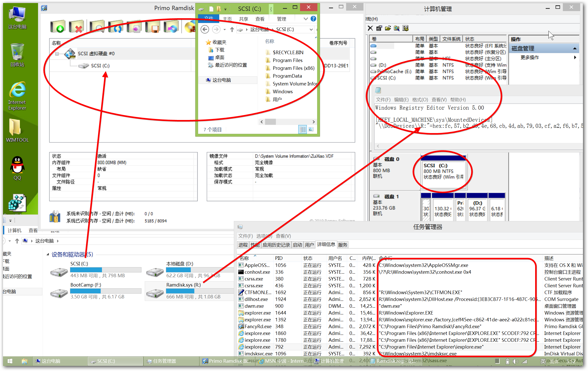Click the back arrow in SCSI (C:) explorer
This screenshot has width=588, height=371.
pyautogui.click(x=205, y=29)
